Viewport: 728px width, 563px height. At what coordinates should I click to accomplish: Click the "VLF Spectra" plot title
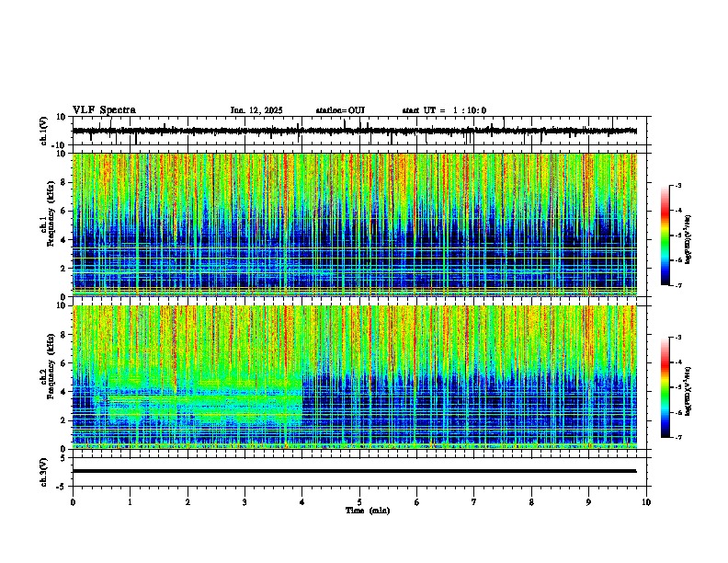coord(104,110)
